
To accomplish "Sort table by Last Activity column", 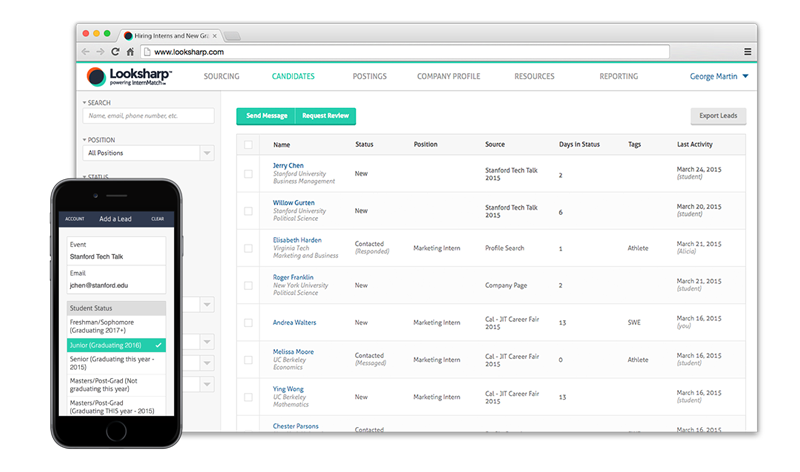I will pyautogui.click(x=694, y=144).
